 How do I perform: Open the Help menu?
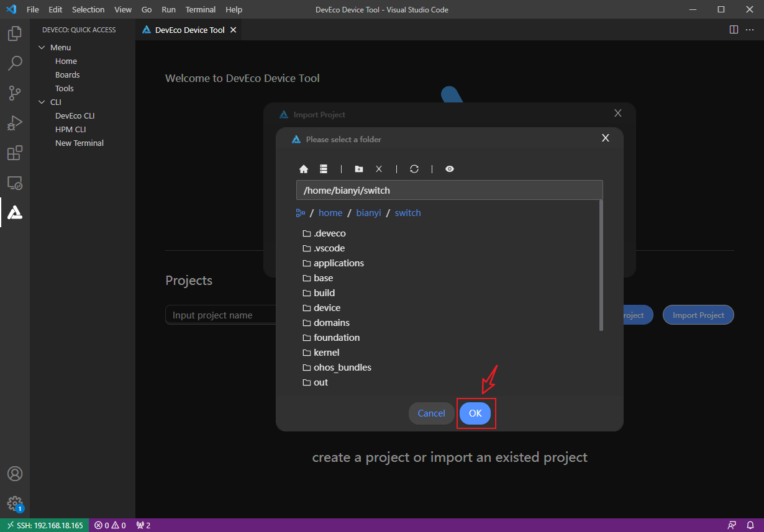234,10
